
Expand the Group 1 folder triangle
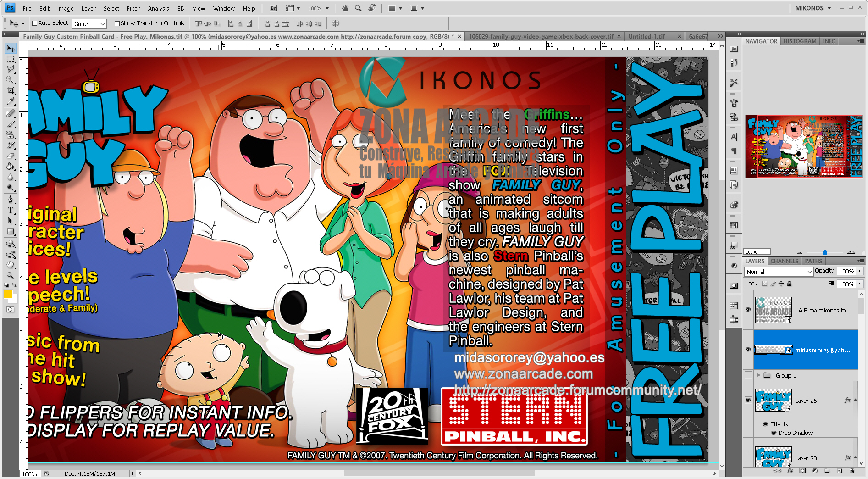(758, 375)
